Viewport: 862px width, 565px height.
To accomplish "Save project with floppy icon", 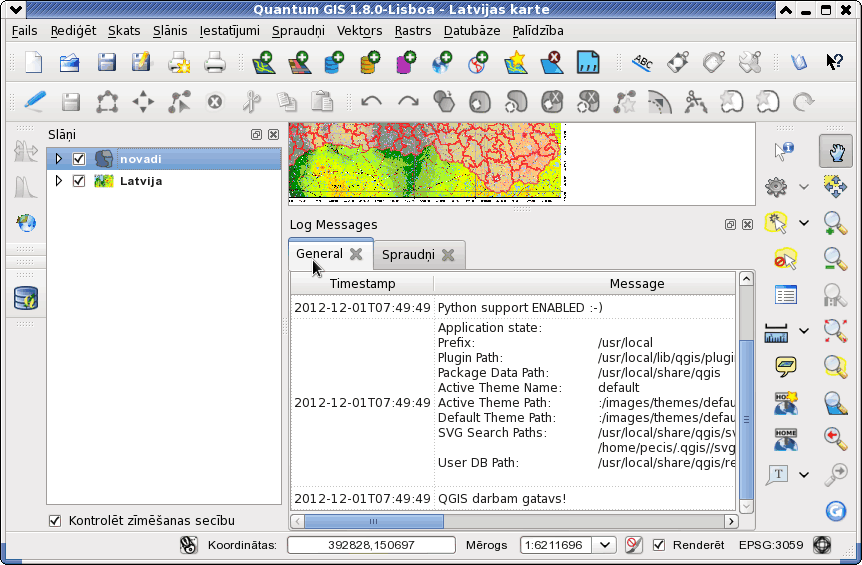I will click(106, 62).
